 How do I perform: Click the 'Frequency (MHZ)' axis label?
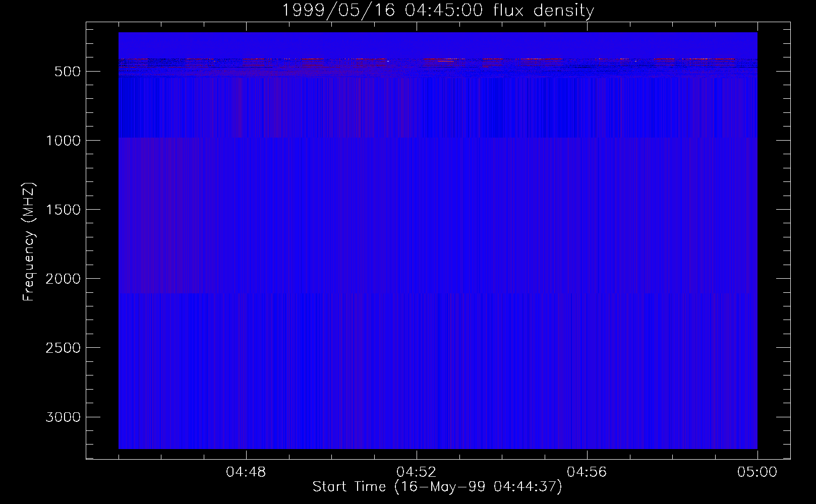coord(29,241)
